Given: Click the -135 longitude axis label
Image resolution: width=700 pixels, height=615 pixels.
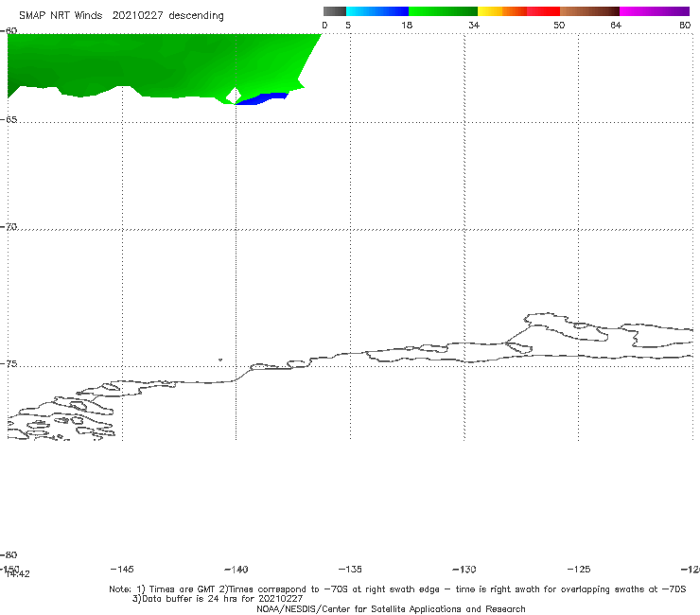Looking at the screenshot, I should coord(350,569).
